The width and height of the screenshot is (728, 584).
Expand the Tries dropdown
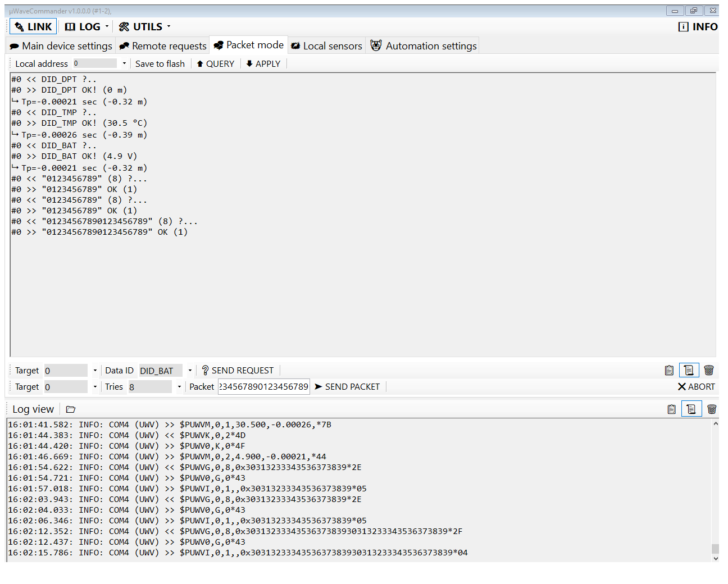[x=179, y=387]
